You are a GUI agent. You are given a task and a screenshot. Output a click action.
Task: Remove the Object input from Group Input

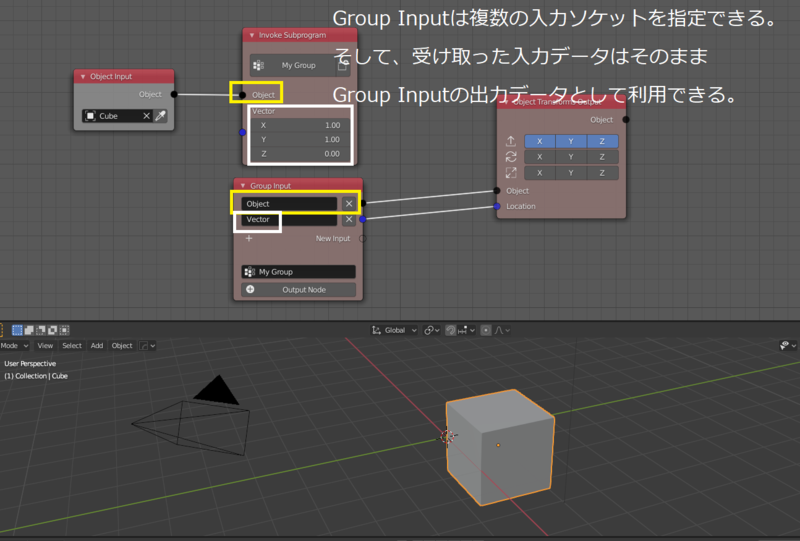pos(349,204)
